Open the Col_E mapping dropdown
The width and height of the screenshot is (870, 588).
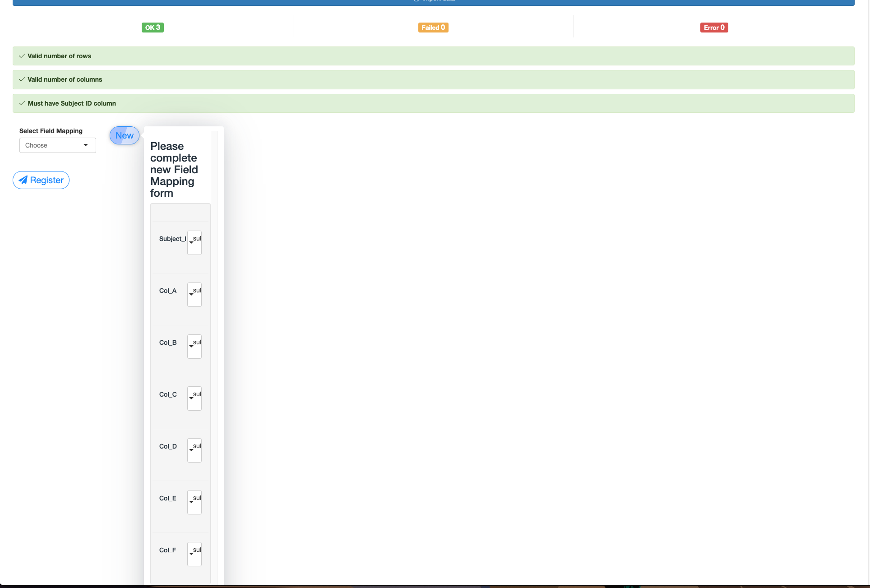click(194, 502)
